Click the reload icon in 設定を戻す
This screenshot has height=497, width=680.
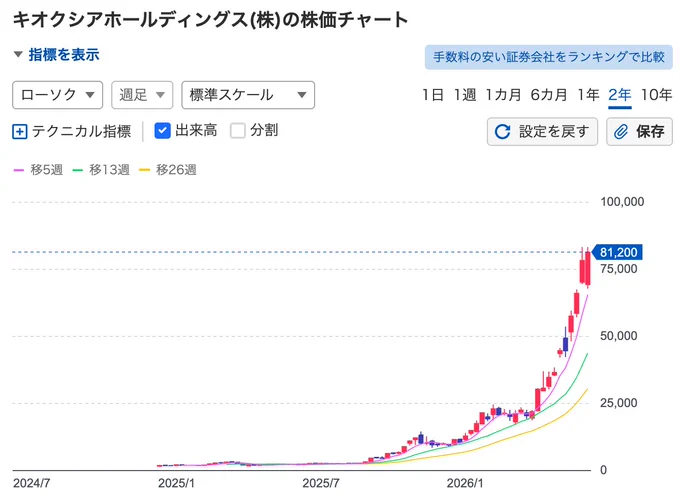[502, 131]
